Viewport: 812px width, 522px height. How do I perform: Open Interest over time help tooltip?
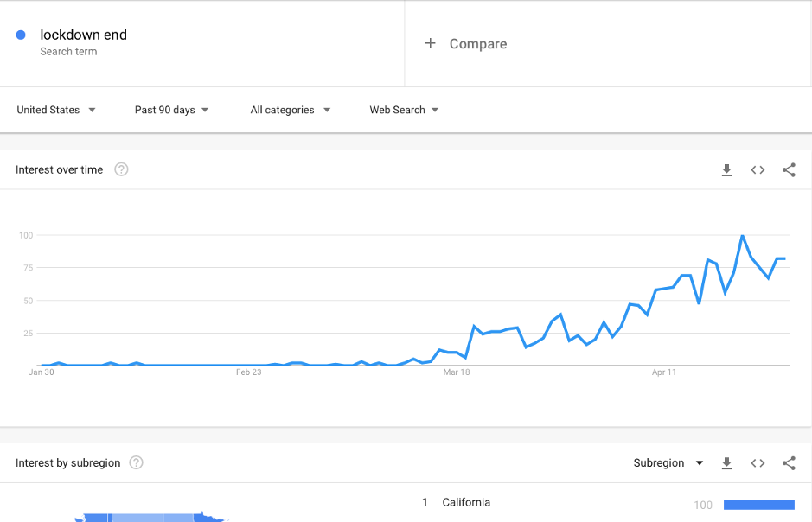pyautogui.click(x=122, y=169)
